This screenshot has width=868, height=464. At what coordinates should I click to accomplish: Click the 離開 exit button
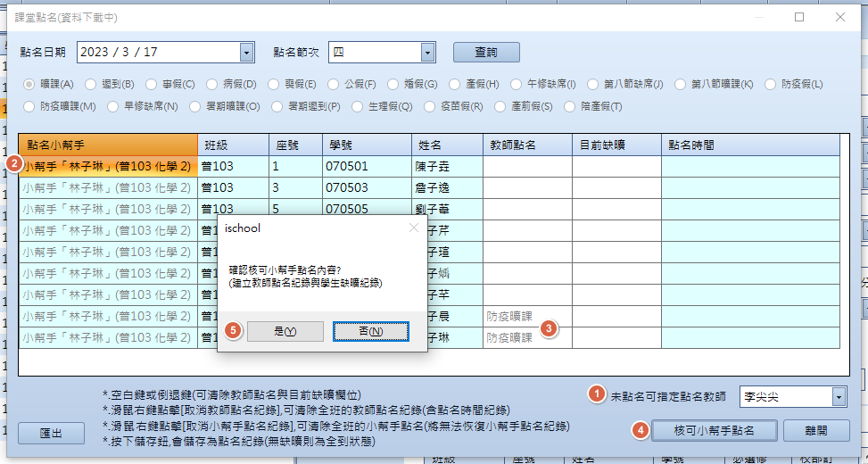(x=814, y=430)
